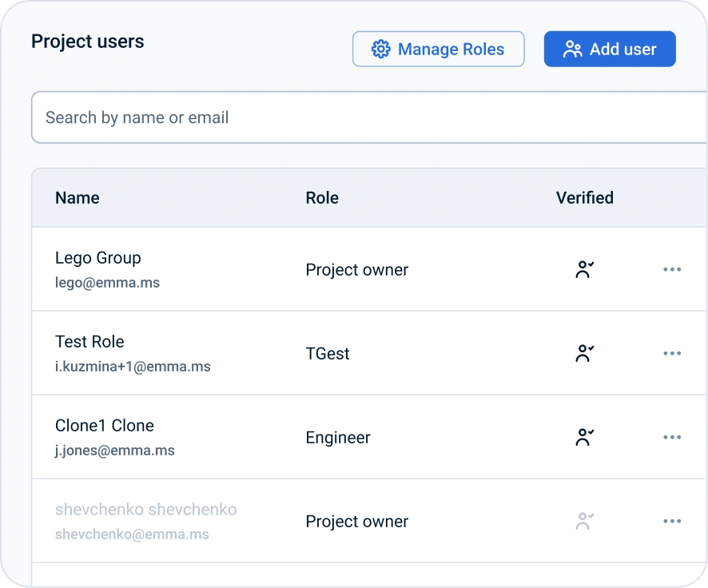This screenshot has width=708, height=588.
Task: Click the Role column header
Action: pos(322,198)
